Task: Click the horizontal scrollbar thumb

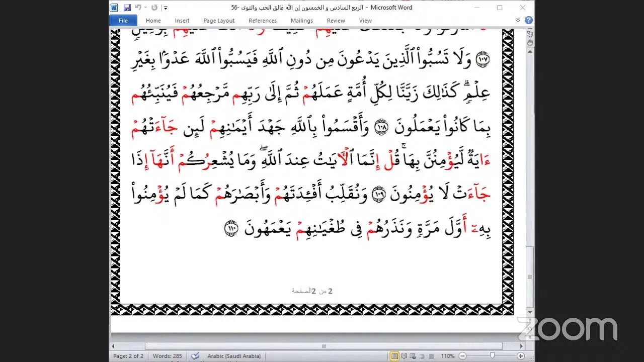Action: [x=324, y=346]
